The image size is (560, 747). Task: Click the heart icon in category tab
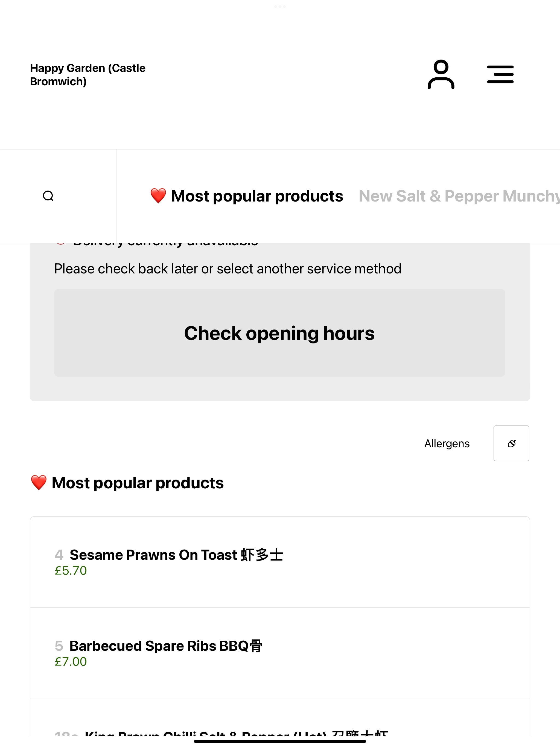158,196
